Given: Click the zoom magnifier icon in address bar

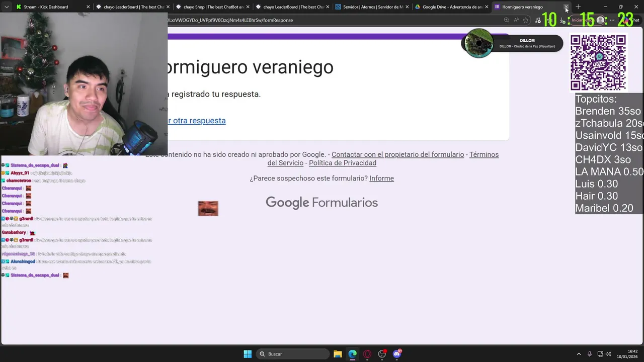Looking at the screenshot, I should 507,20.
